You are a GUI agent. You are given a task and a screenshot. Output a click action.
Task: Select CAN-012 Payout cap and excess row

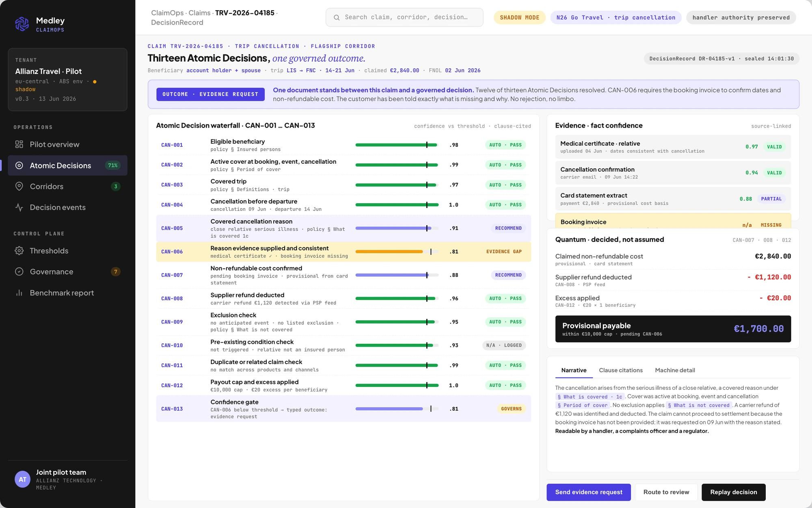pos(343,385)
